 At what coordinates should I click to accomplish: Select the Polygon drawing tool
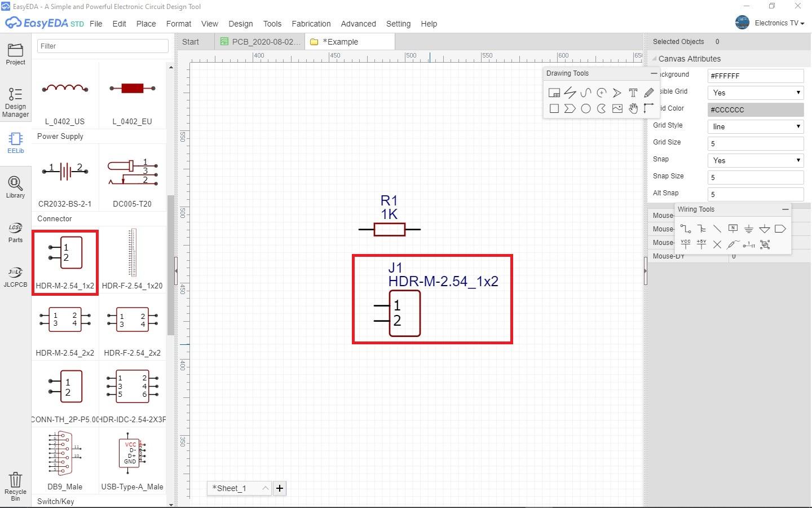click(x=570, y=108)
